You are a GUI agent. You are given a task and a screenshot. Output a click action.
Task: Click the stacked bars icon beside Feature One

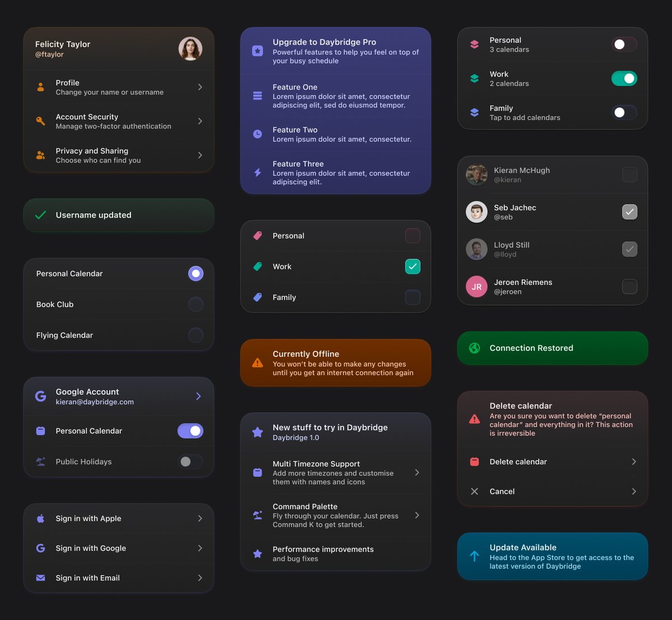[258, 96]
